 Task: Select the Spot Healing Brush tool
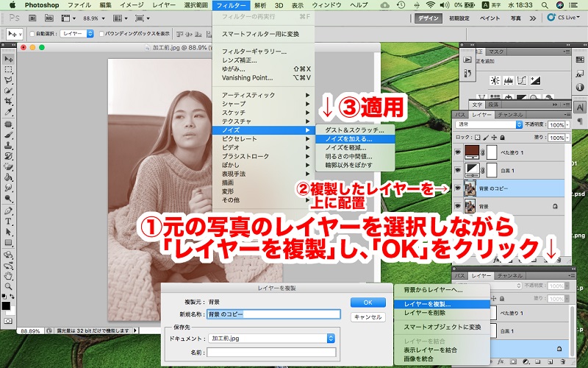[8, 124]
